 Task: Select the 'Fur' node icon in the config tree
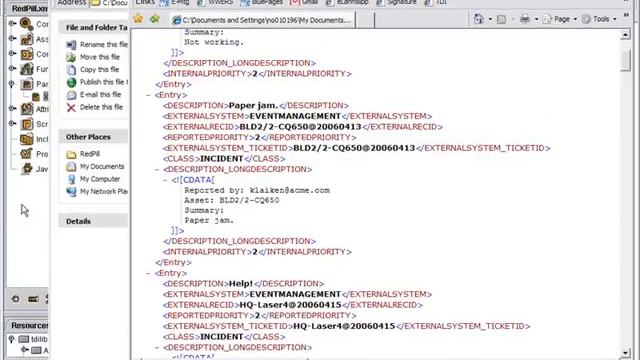click(x=27, y=69)
